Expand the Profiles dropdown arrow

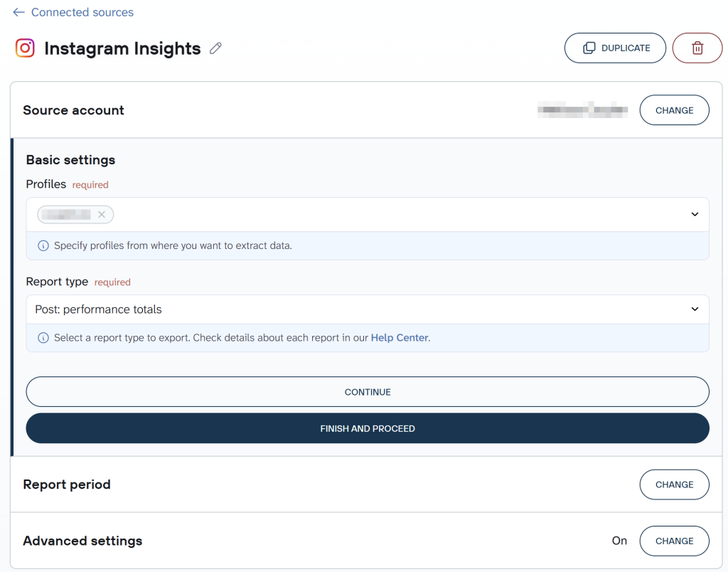[x=695, y=214]
